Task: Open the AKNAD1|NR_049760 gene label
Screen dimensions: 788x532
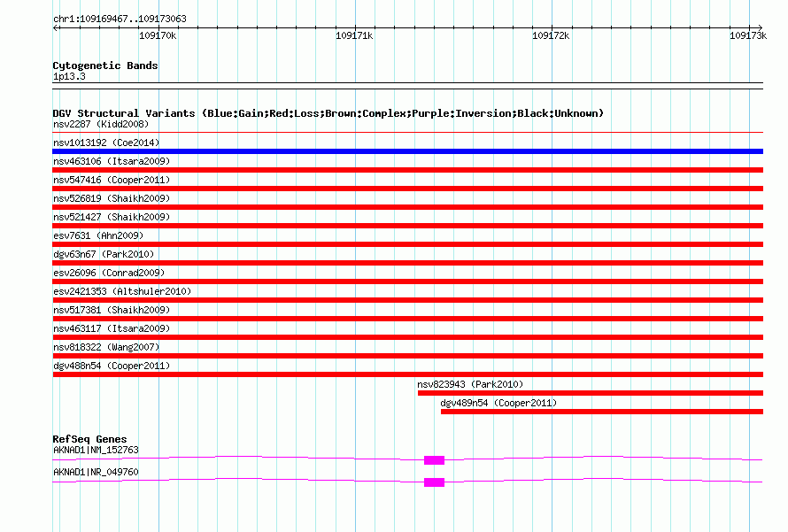Action: [x=96, y=472]
